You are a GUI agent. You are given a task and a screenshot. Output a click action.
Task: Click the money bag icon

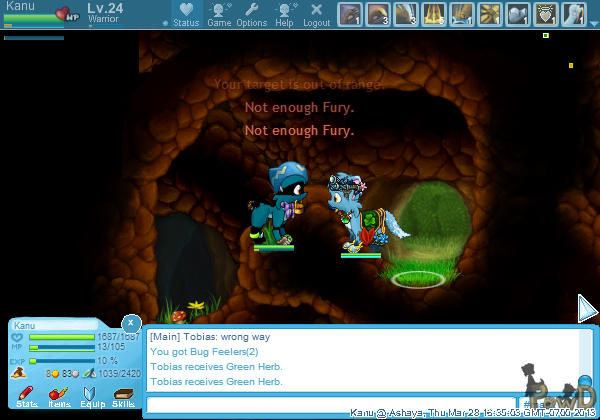[x=18, y=373]
